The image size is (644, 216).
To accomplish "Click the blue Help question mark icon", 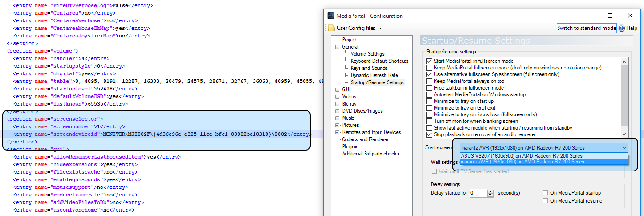I will (621, 28).
